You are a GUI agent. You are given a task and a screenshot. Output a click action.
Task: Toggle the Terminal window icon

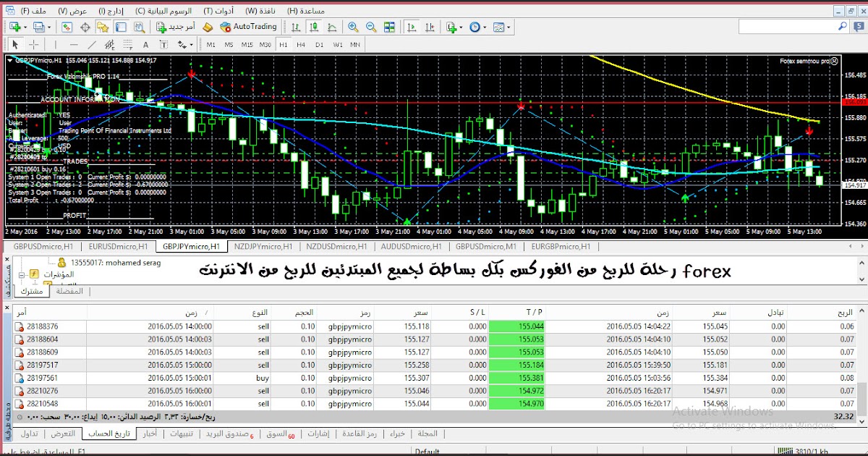tap(121, 27)
